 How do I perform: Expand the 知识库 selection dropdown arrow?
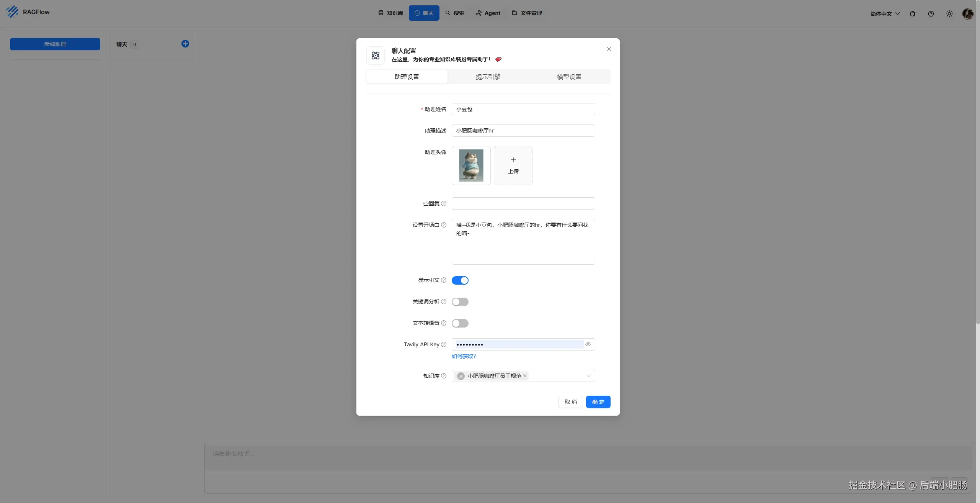(x=588, y=376)
